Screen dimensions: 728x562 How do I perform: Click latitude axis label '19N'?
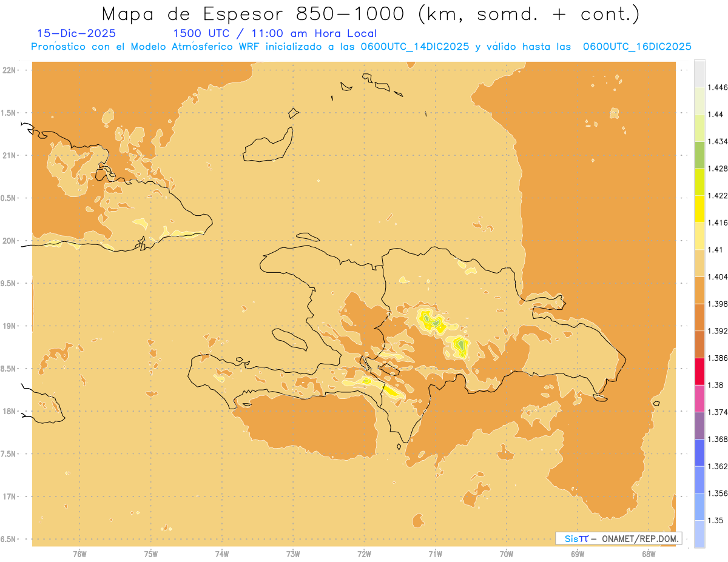pyautogui.click(x=10, y=326)
